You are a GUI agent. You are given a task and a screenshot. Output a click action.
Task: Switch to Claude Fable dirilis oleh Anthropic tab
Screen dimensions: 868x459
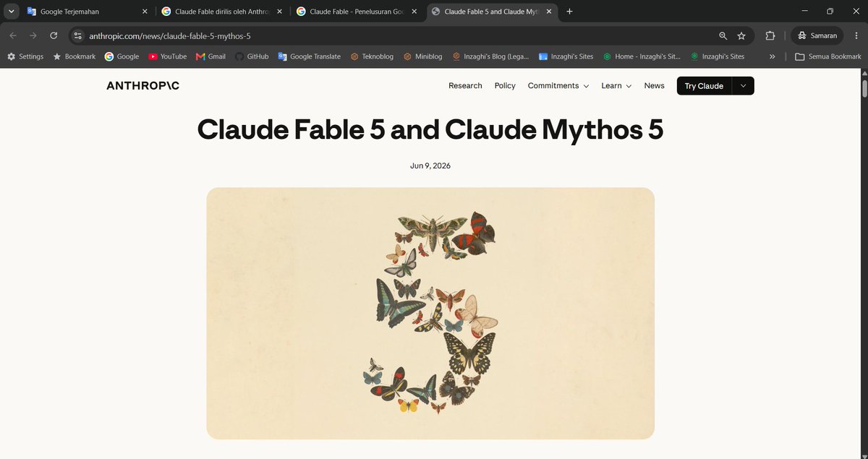222,12
